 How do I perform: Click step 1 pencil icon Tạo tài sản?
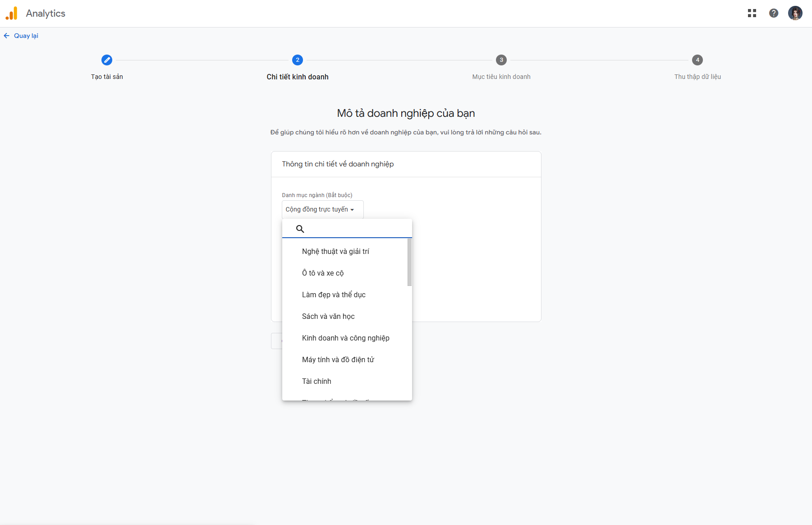tap(107, 60)
